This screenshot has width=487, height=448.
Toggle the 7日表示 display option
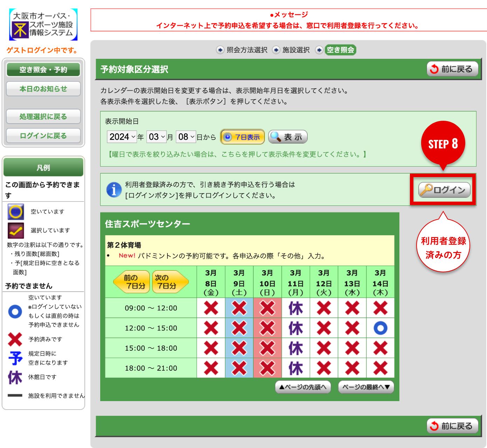click(242, 137)
